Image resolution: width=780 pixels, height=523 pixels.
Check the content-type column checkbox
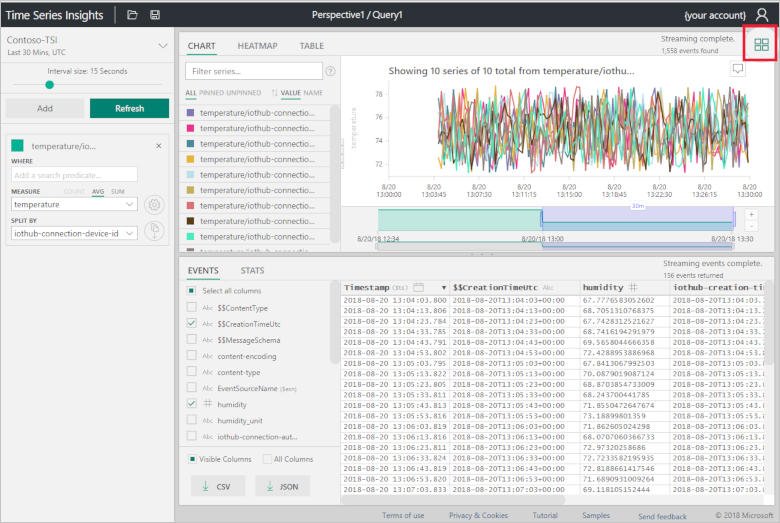[x=192, y=371]
